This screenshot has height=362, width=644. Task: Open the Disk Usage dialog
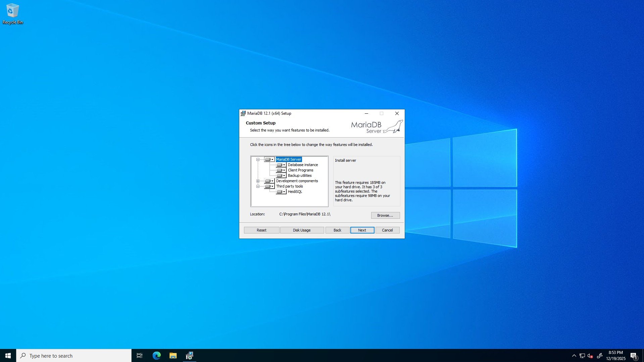302,230
